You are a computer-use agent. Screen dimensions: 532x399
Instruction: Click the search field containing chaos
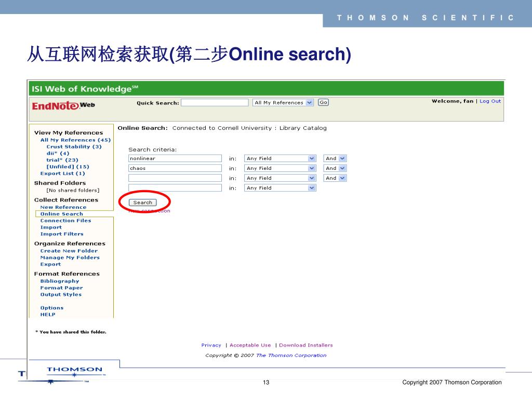(x=175, y=168)
